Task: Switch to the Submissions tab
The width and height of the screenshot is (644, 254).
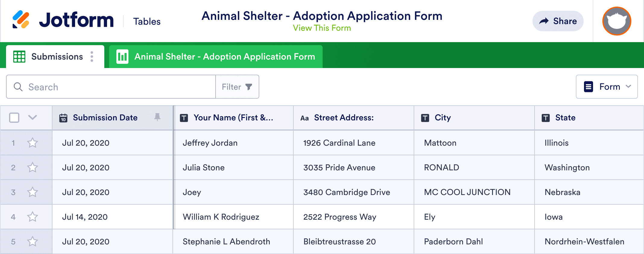Action: [x=57, y=56]
